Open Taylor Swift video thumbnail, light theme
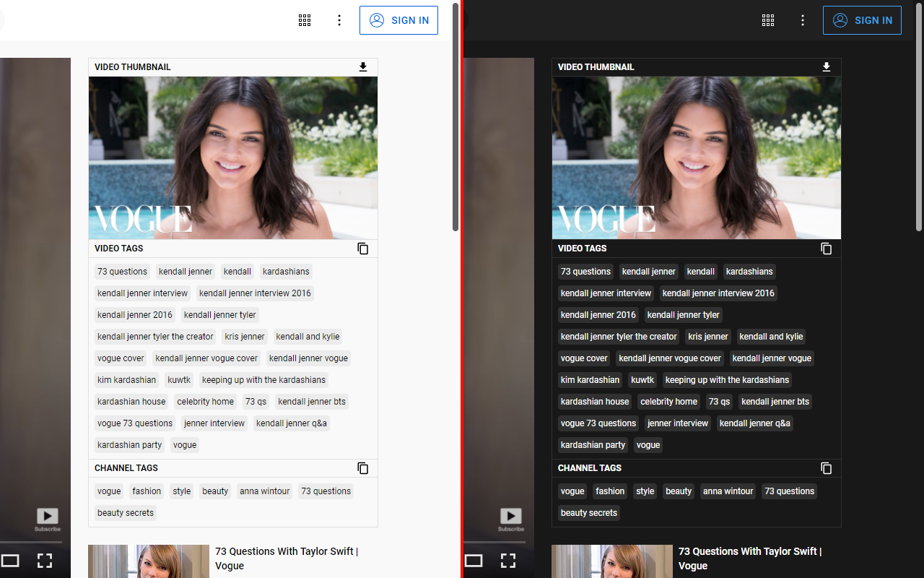Viewport: 924px width, 578px height. [x=149, y=561]
